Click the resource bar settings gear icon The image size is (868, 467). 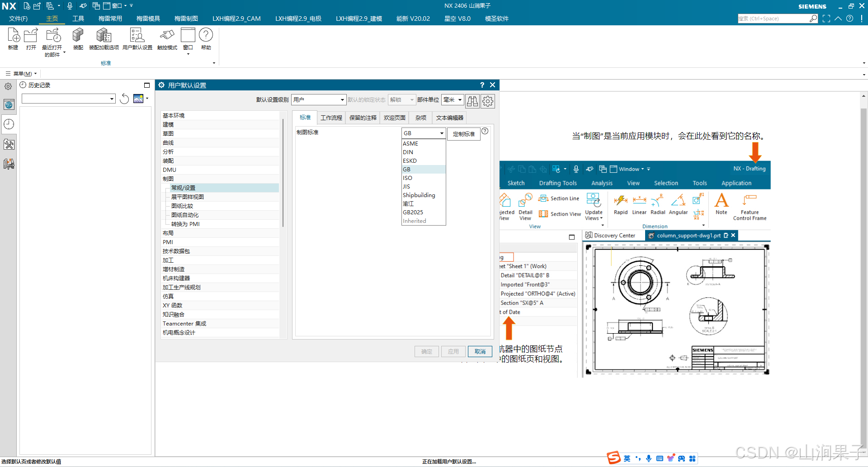pyautogui.click(x=8, y=86)
